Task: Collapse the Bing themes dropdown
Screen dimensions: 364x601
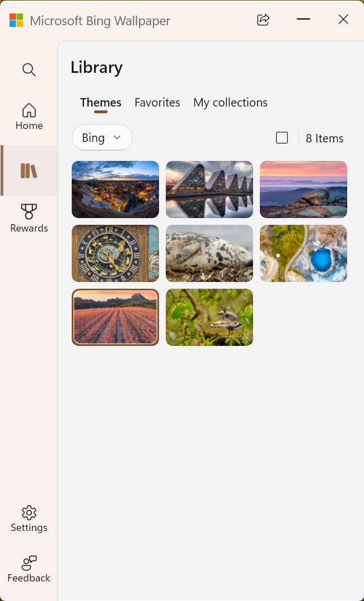Action: 102,137
